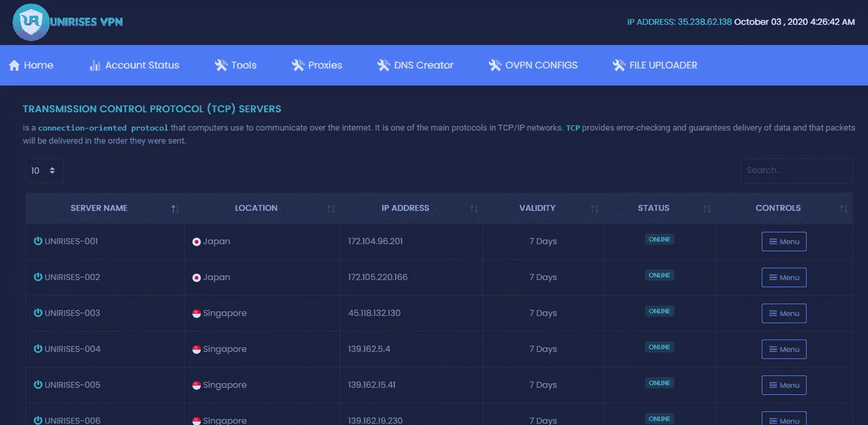868x425 pixels.
Task: Click ONLINE status badge for UNIRISES-004
Action: 659,347
